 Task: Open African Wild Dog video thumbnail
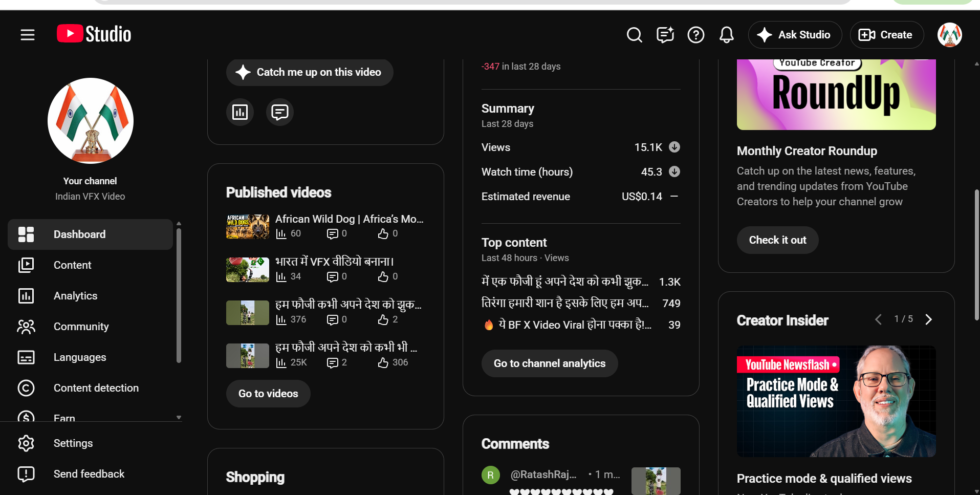tap(248, 227)
